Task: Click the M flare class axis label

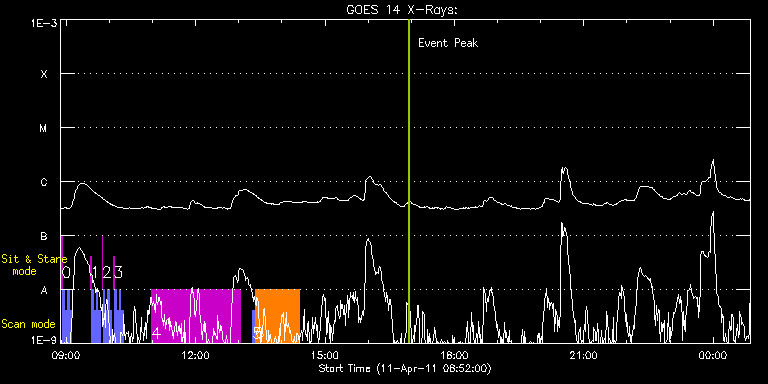Action: pos(44,128)
